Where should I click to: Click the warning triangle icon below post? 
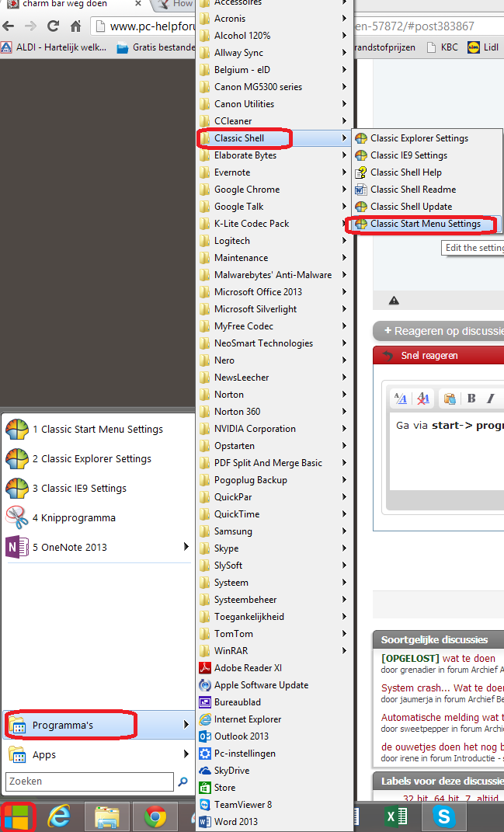[x=394, y=301]
